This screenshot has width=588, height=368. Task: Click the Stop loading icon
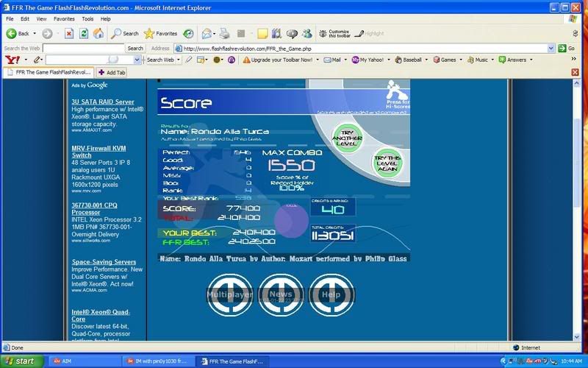coord(68,33)
